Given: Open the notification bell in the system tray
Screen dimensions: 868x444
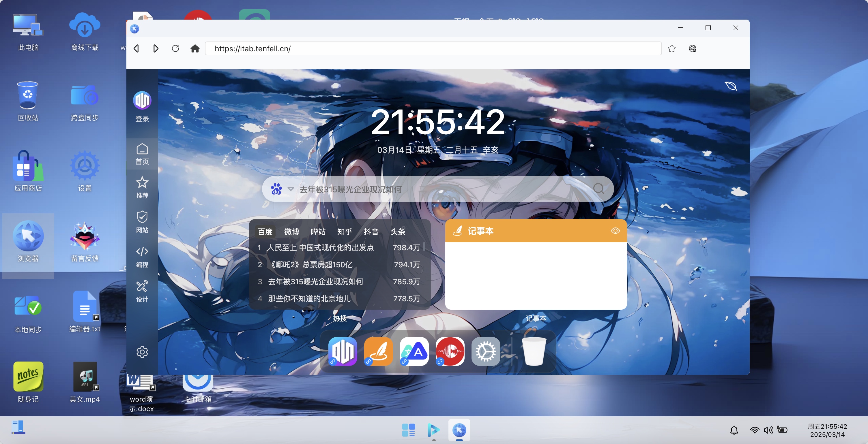Looking at the screenshot, I should [734, 430].
